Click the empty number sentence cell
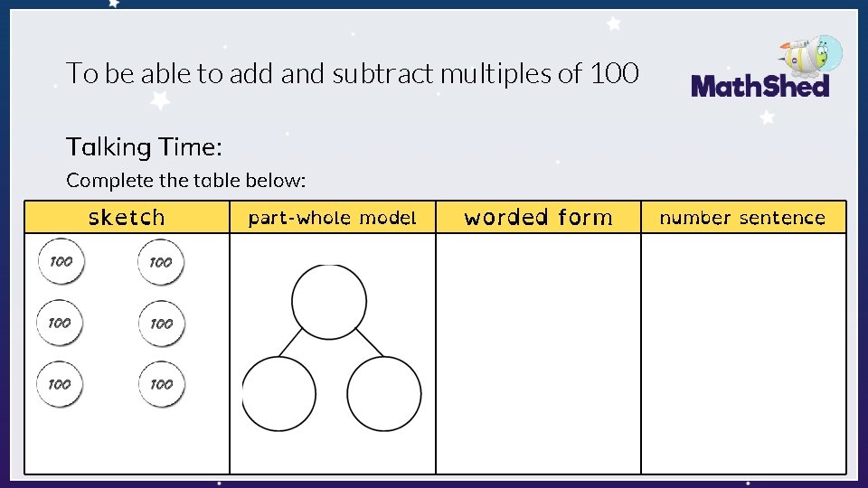Screen dimensions: 868x488 pyautogui.click(x=743, y=353)
